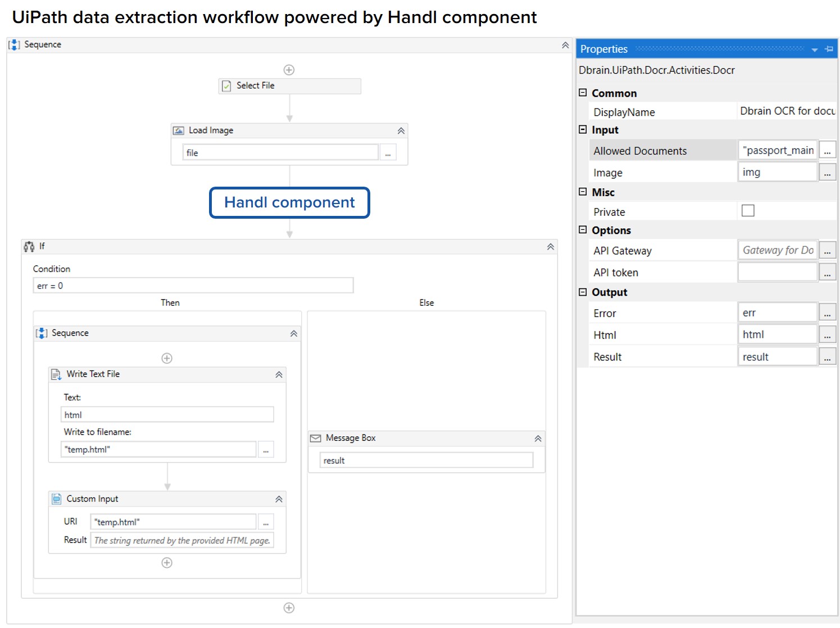Viewport: 840px width, 628px height.
Task: Collapse the Custom Input activity
Action: click(x=279, y=499)
